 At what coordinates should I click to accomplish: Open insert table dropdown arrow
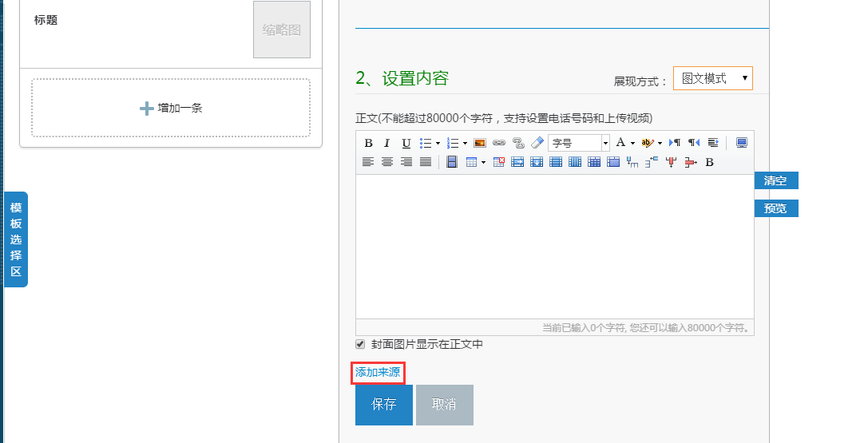click(484, 162)
